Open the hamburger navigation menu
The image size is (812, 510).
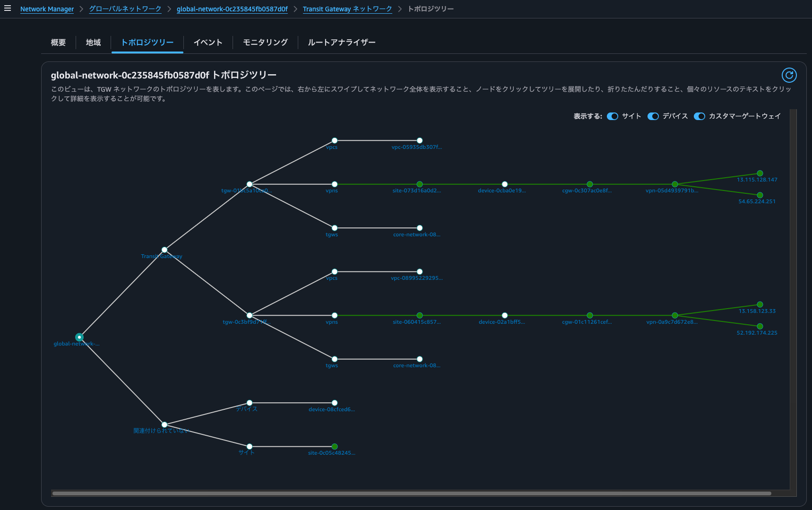tap(7, 8)
